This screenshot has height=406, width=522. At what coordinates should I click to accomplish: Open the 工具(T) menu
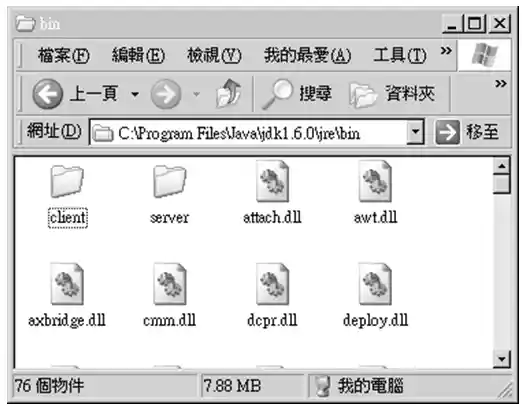[x=400, y=55]
